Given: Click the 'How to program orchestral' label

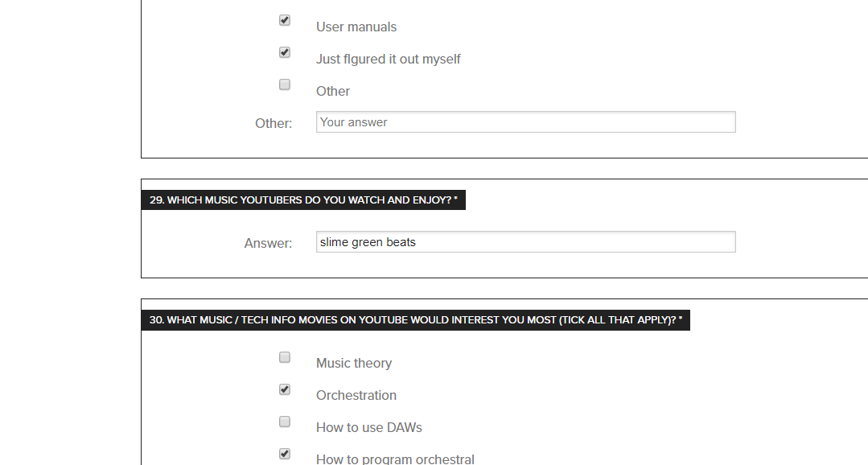Looking at the screenshot, I should (394, 459).
